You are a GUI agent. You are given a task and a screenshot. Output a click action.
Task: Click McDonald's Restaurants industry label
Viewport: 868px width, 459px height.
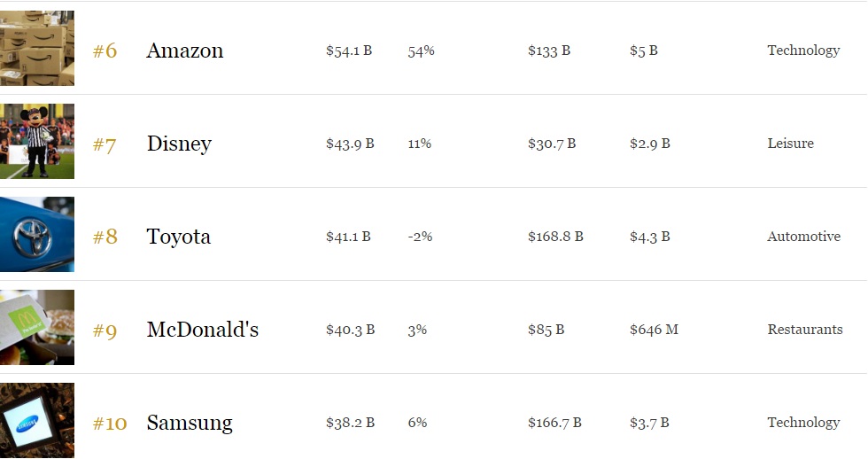point(805,330)
